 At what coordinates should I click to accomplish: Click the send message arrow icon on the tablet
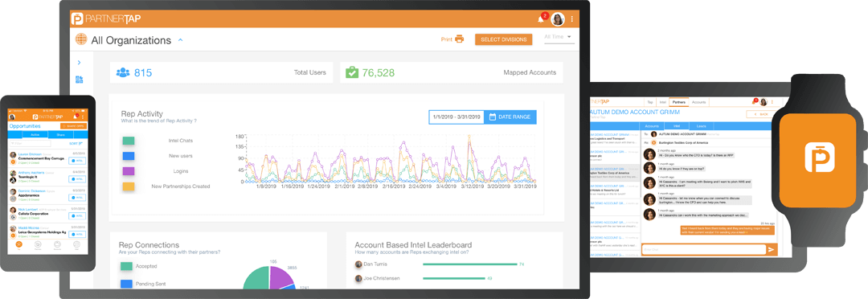(772, 250)
